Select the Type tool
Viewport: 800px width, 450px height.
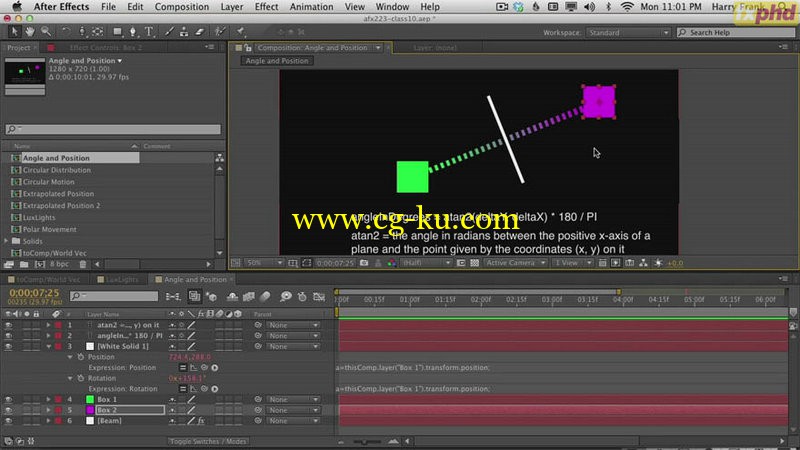(x=149, y=32)
